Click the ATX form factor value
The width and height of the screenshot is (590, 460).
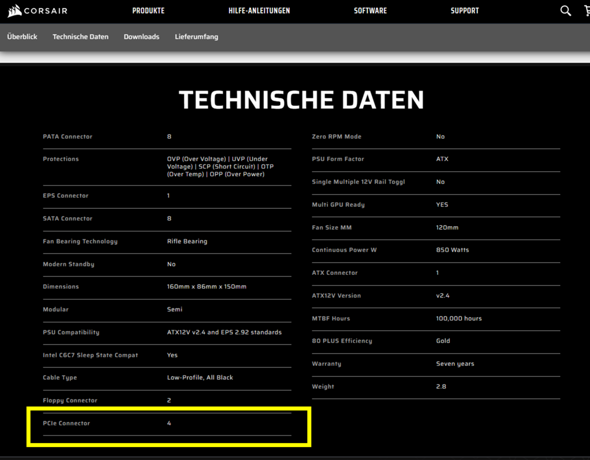tap(442, 159)
